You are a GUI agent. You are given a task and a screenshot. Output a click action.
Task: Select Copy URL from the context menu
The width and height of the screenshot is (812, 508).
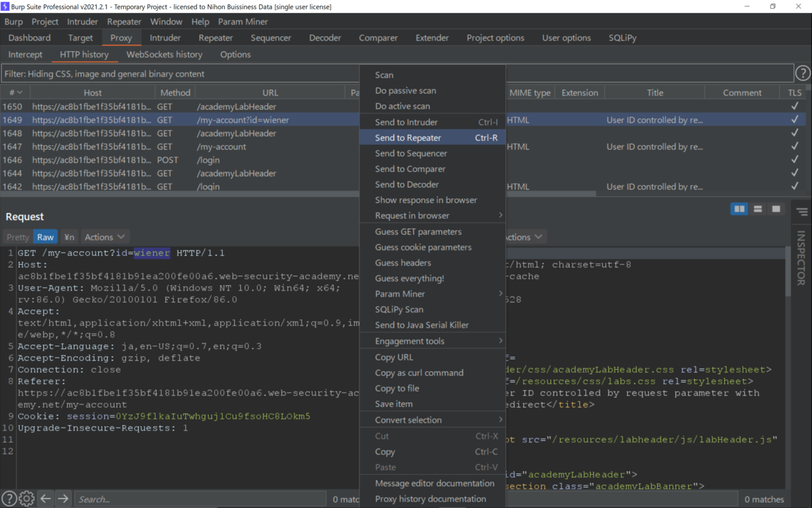click(395, 357)
